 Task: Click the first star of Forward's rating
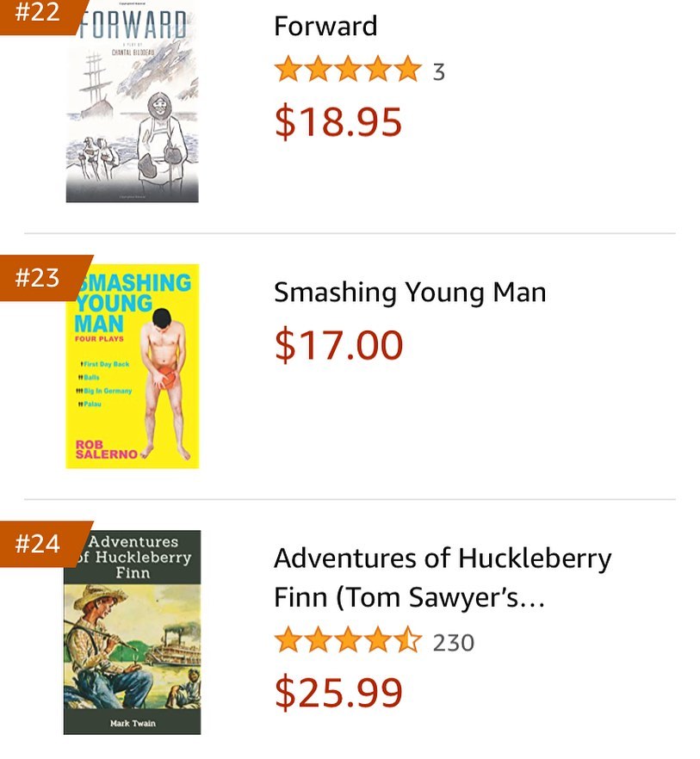click(x=288, y=71)
